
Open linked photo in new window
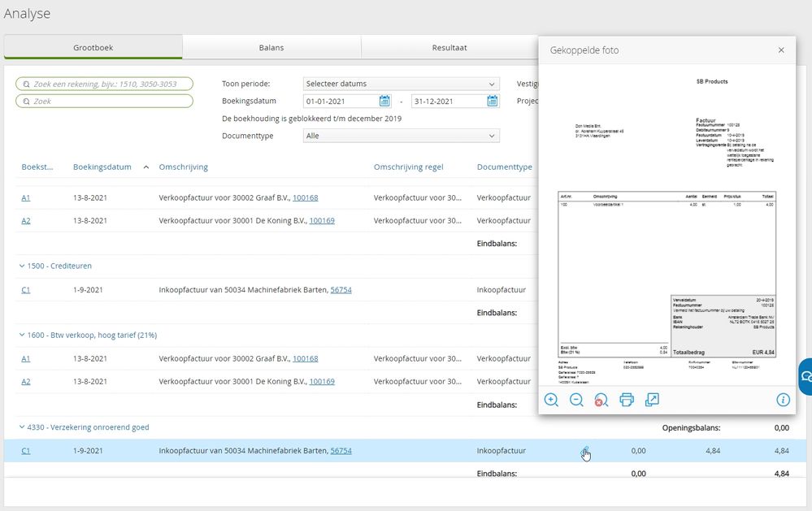coord(652,400)
